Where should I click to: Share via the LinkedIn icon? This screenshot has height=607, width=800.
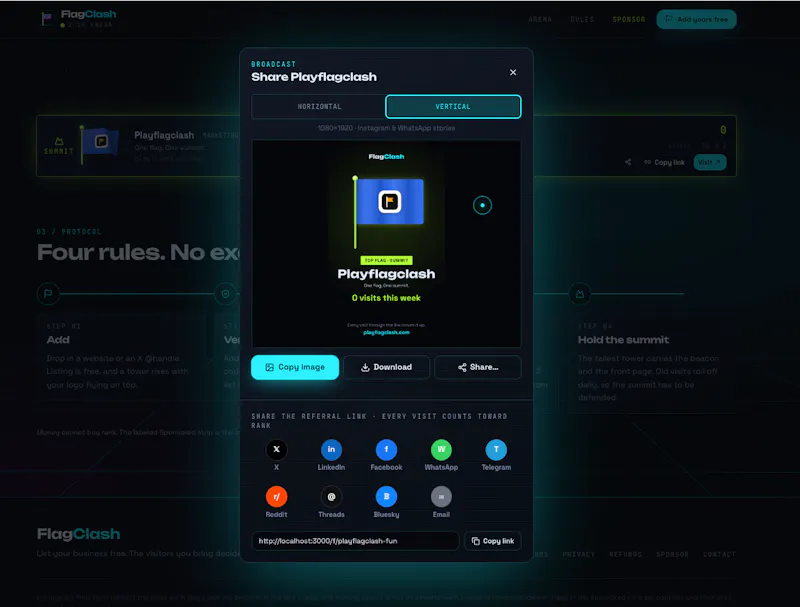coord(331,449)
